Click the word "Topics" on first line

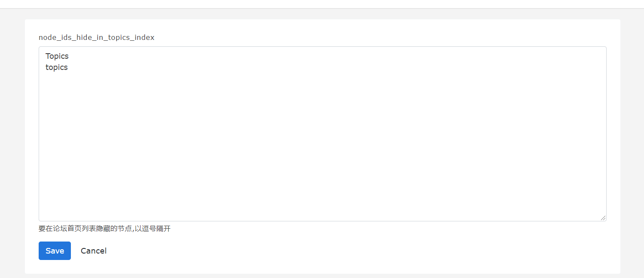(57, 56)
